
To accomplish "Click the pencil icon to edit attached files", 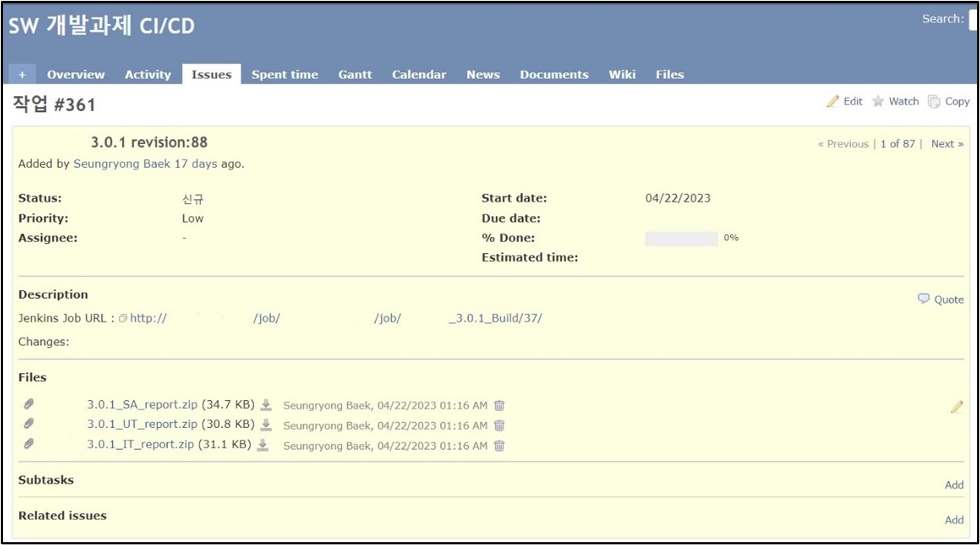I will tap(957, 407).
